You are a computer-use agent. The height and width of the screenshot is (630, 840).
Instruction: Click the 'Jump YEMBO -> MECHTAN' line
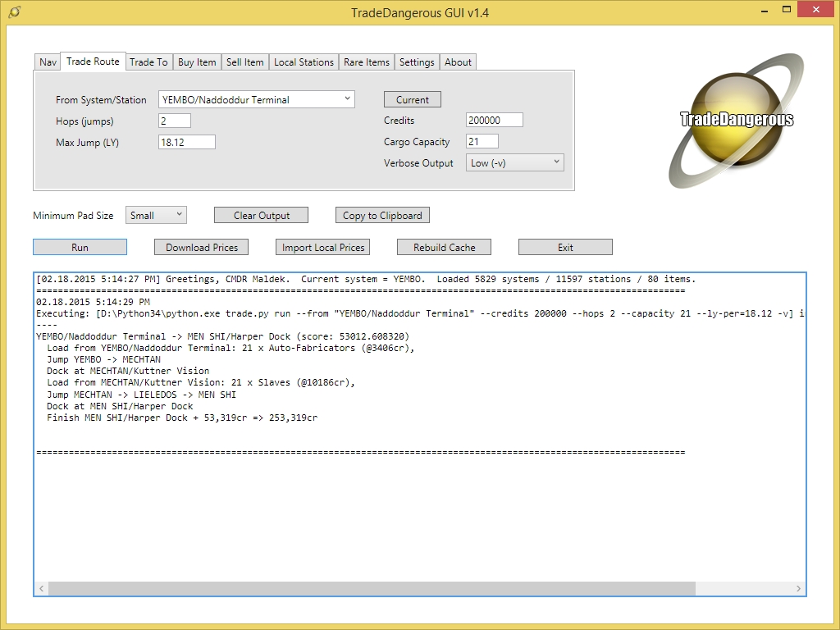[103, 359]
